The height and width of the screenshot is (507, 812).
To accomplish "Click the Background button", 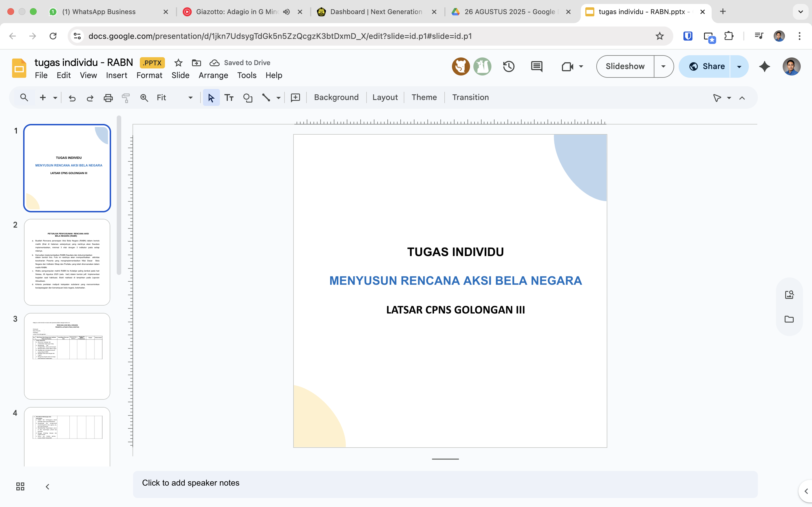I will coord(336,97).
